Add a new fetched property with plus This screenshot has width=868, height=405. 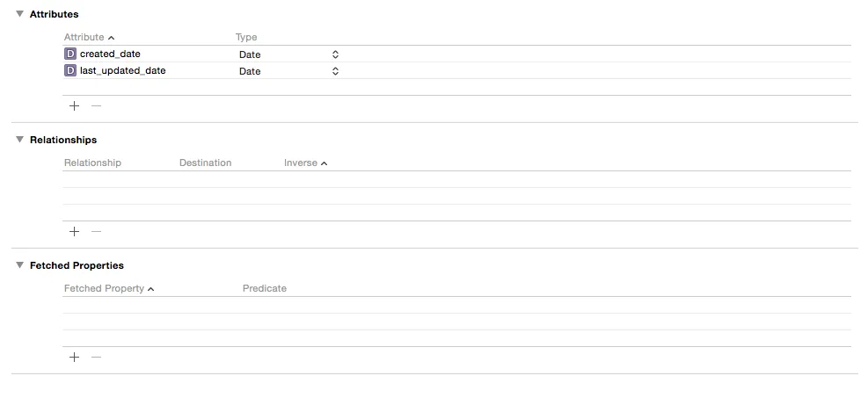tap(74, 357)
